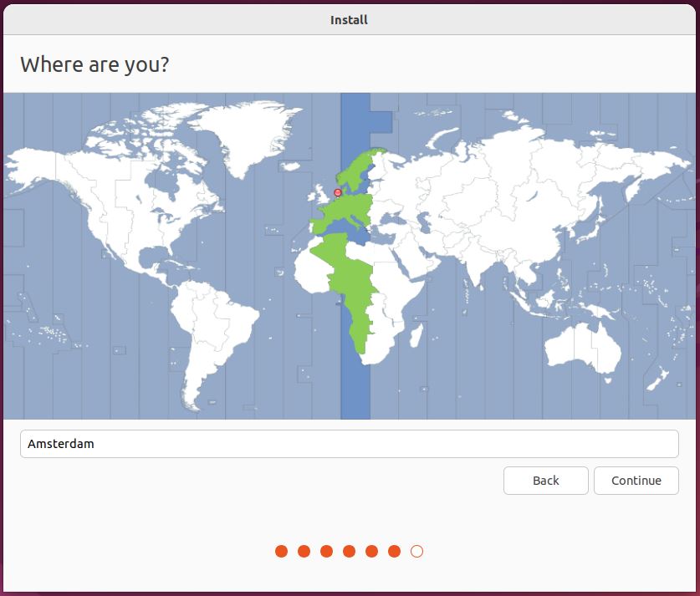Viewport: 700px width, 596px height.
Task: Click the Amsterdam location text field
Action: (x=349, y=444)
